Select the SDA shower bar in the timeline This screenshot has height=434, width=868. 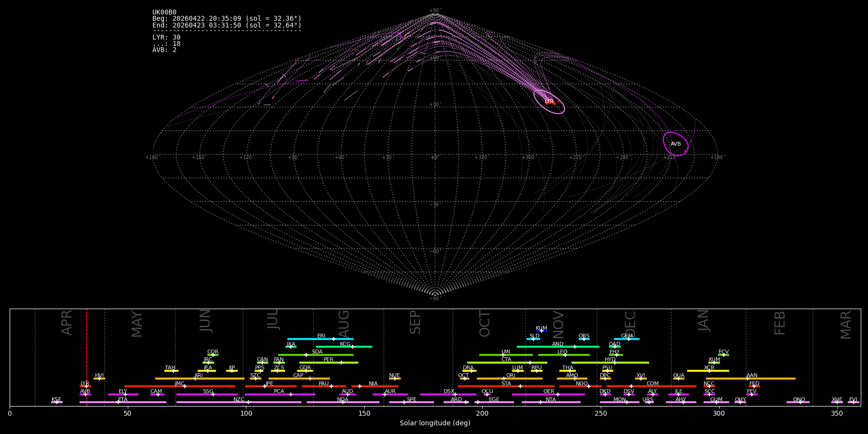[x=316, y=355]
